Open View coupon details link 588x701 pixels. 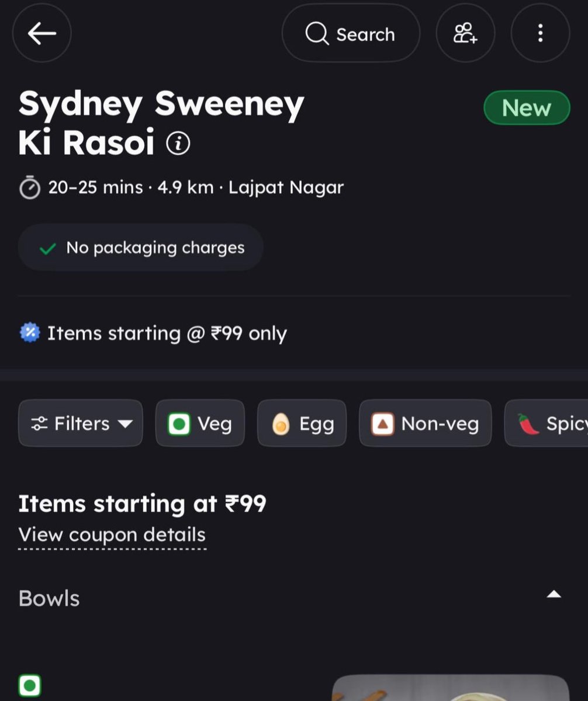(x=112, y=535)
